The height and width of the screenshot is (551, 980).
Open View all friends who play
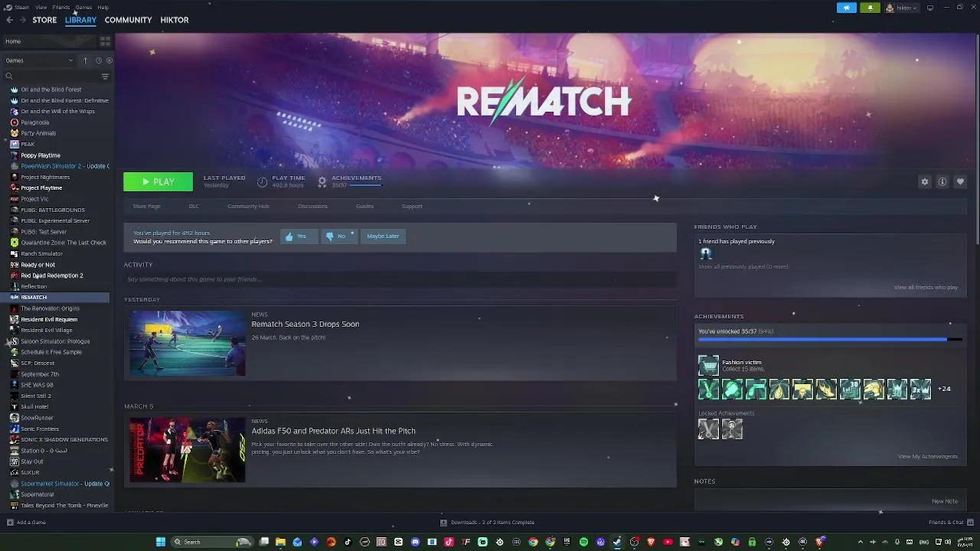926,287
